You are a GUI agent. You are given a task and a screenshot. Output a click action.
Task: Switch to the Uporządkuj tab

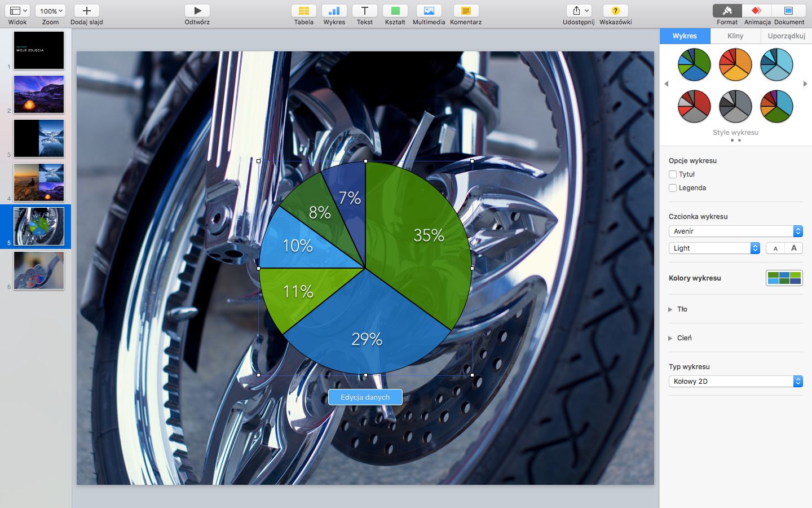click(786, 36)
